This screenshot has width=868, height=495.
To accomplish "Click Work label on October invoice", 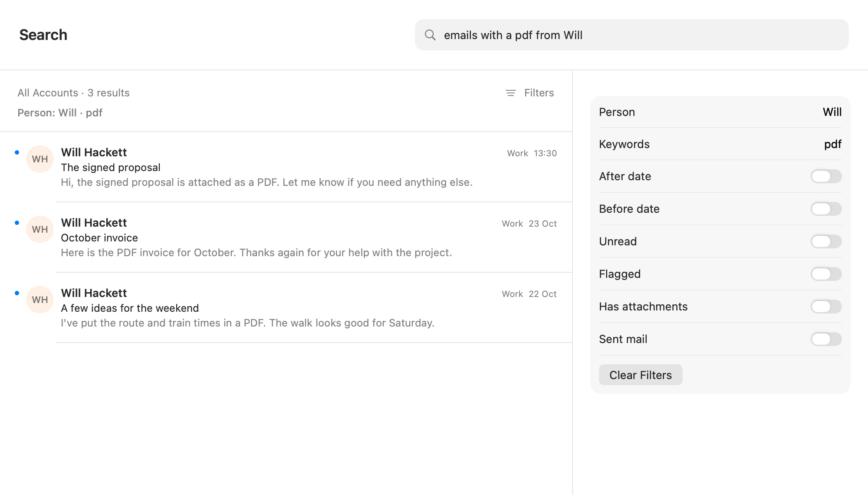I will tap(512, 224).
